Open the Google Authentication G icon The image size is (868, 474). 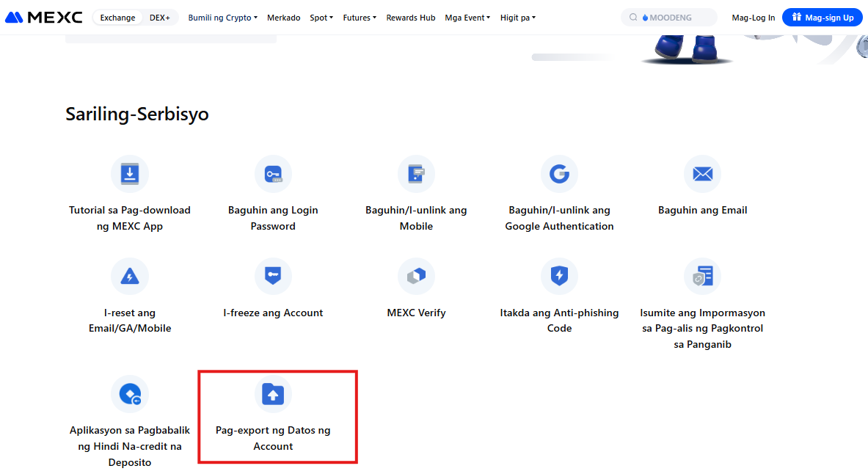point(559,174)
